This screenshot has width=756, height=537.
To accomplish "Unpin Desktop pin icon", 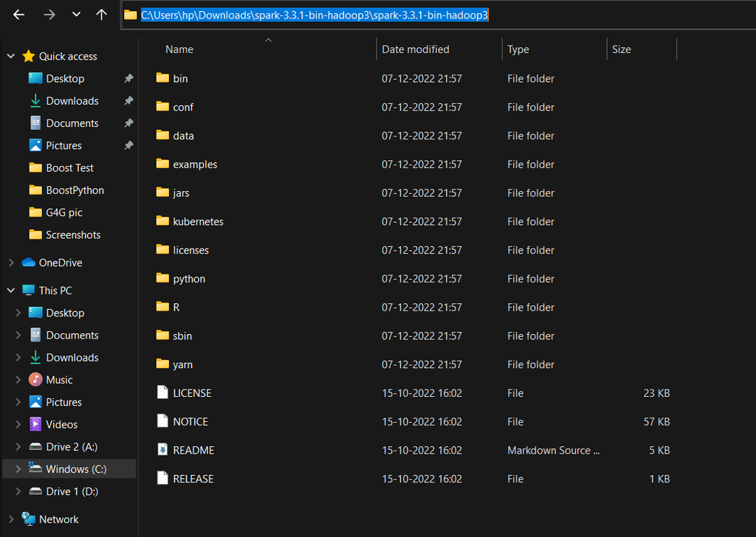I will pos(128,78).
